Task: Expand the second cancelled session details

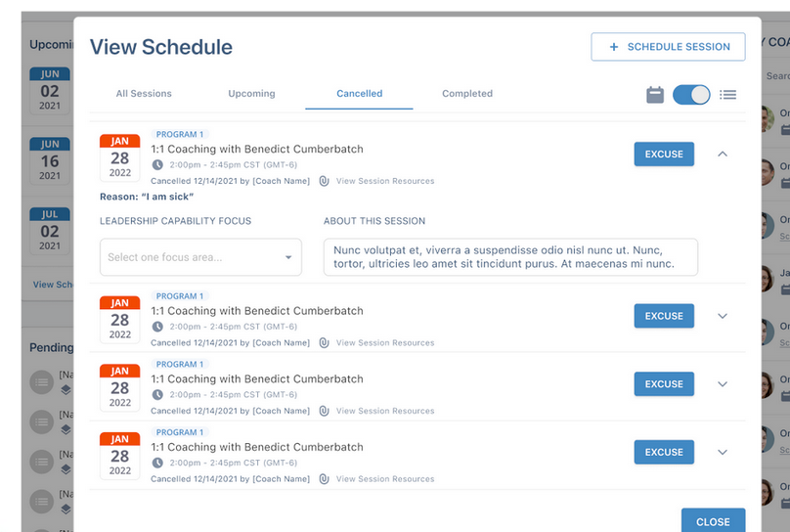Action: tap(723, 316)
